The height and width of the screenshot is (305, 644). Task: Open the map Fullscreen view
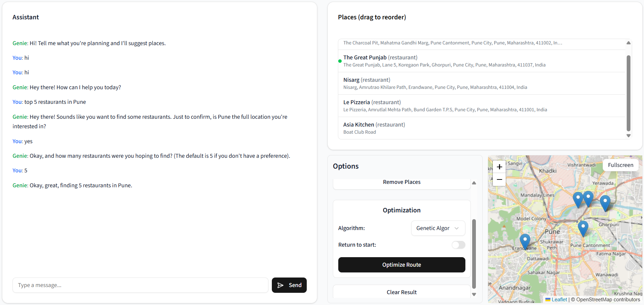(x=620, y=165)
